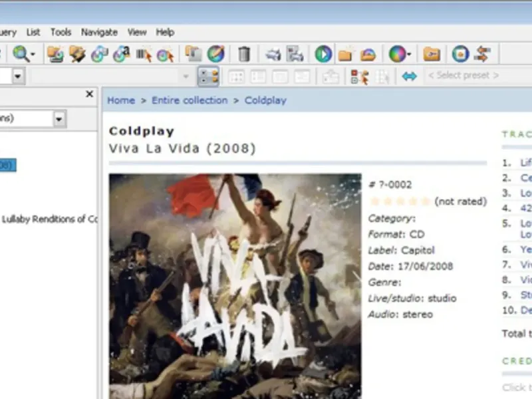This screenshot has height=399, width=532.
Task: Open the dropdown arrow beside the color wheel
Action: coord(410,55)
